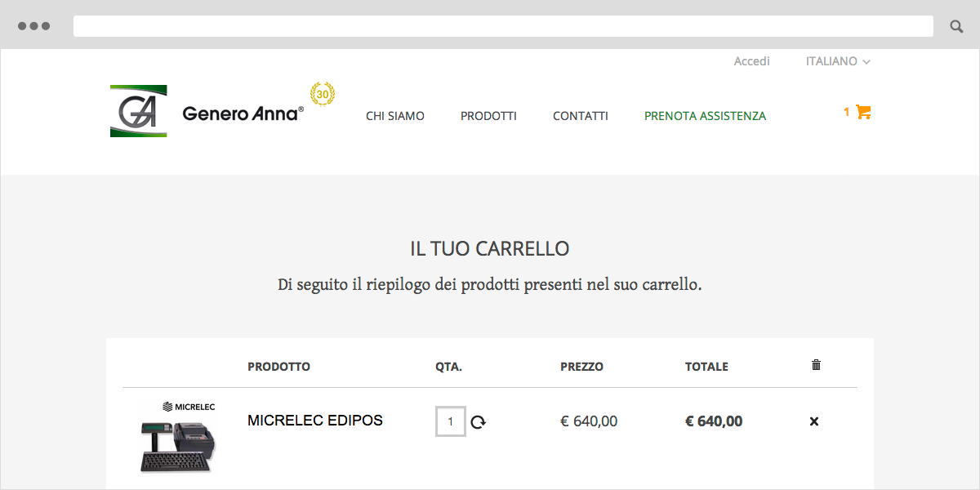Screen dimensions: 980x490
Task: Click the three-dot browser window controls
Action: pyautogui.click(x=33, y=26)
